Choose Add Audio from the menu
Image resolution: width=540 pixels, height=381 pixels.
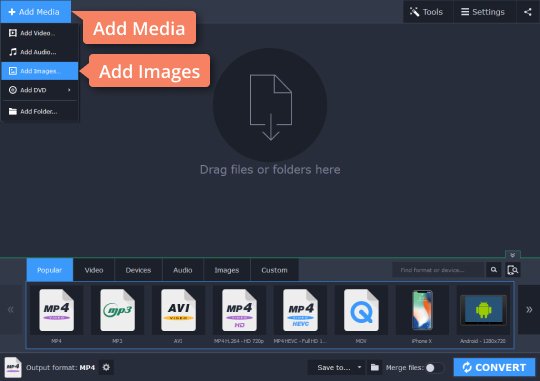tap(40, 52)
